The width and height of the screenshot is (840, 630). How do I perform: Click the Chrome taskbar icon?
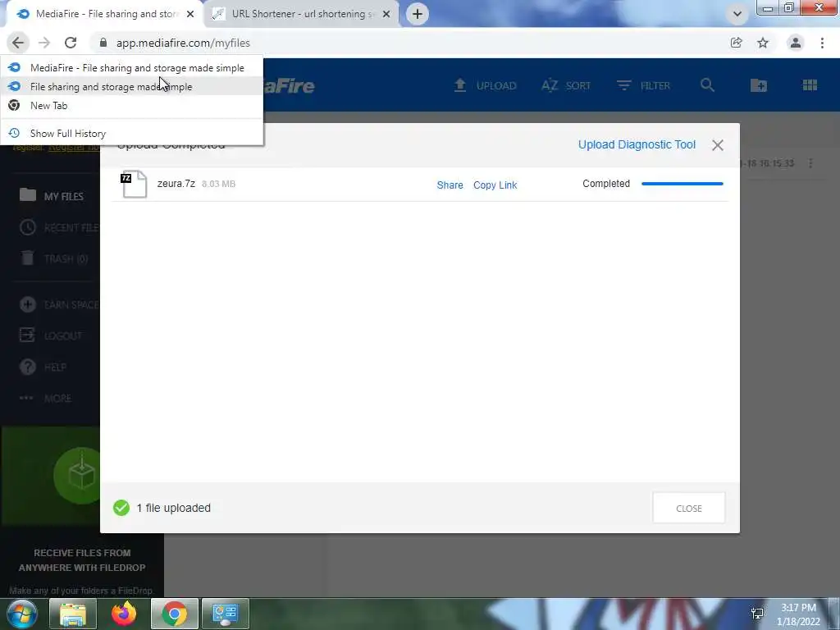(x=175, y=614)
